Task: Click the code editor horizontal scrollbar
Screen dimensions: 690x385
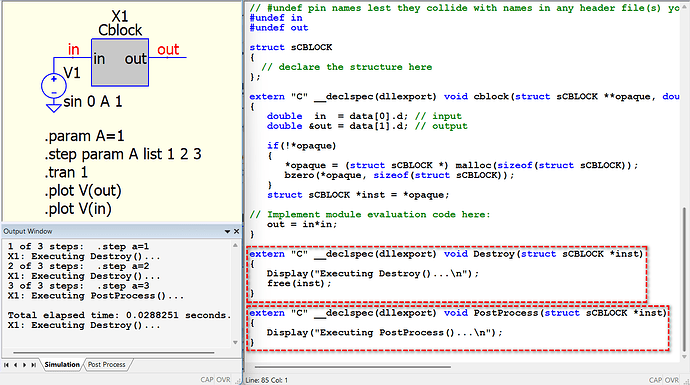Action: coord(352,366)
